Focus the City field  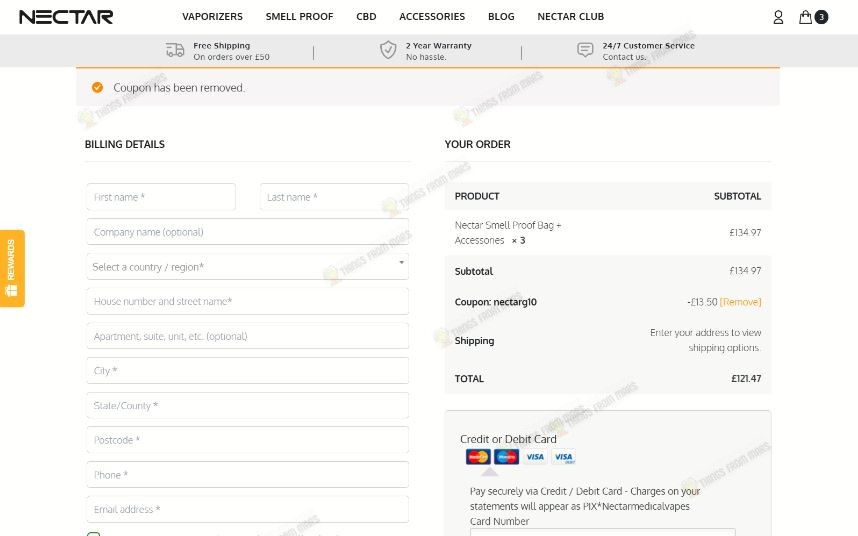pyautogui.click(x=247, y=371)
